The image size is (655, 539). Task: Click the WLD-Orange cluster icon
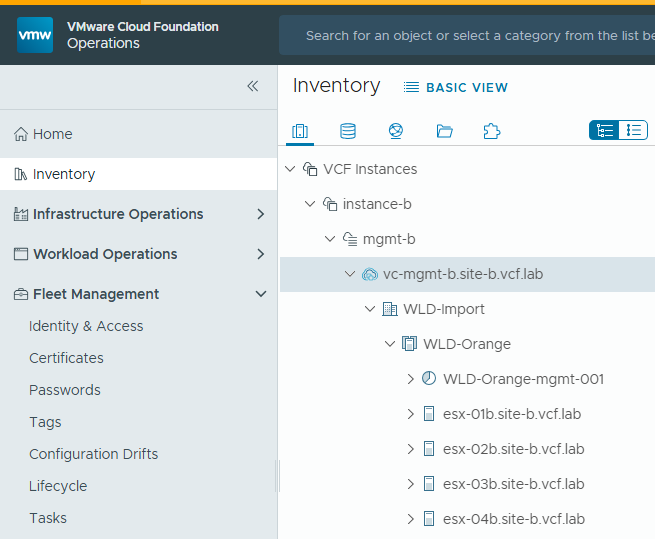coord(409,344)
